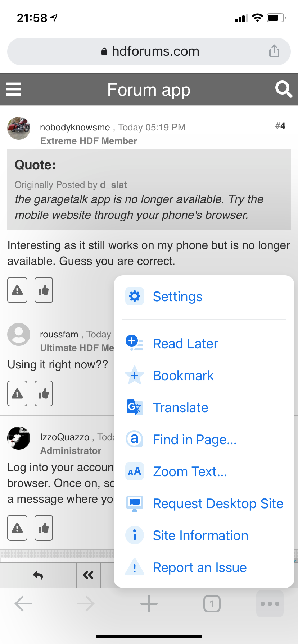Report IzzoQuazzo's post via warning icon
Image resolution: width=298 pixels, height=644 pixels.
pyautogui.click(x=17, y=528)
